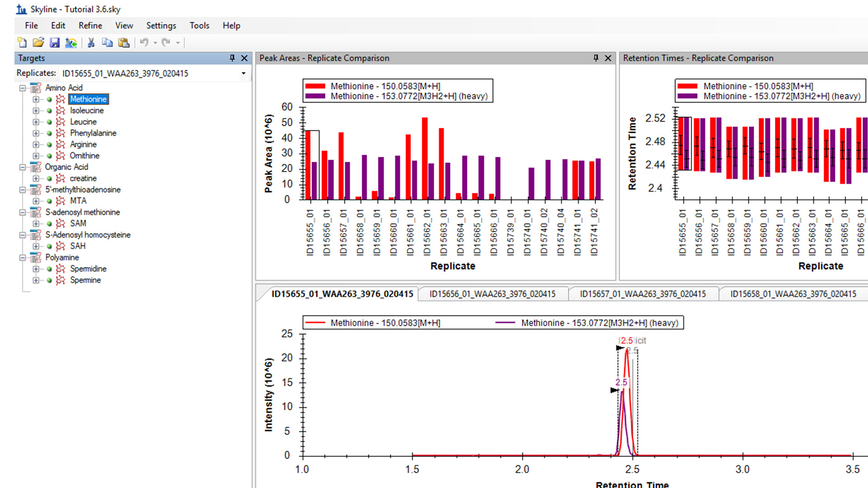Collapse the Amino Acid tree group
This screenshot has width=868, height=488.
point(22,88)
